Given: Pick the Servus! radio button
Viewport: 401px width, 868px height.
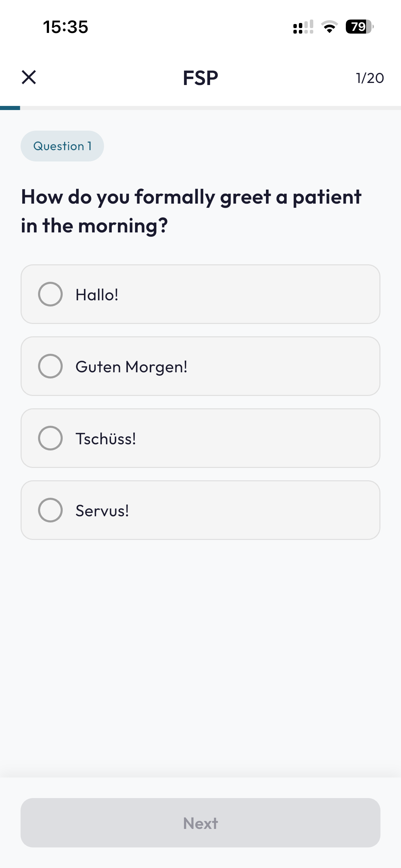Looking at the screenshot, I should coord(50,510).
